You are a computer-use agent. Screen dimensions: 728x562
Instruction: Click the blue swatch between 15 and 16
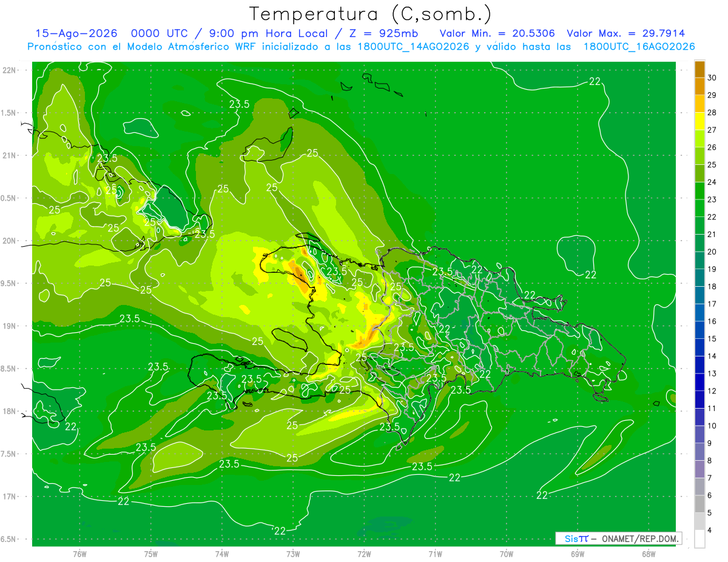[x=699, y=330]
